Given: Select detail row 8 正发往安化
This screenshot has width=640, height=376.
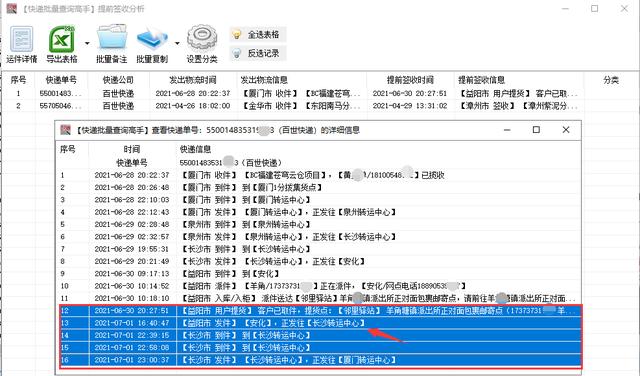Looking at the screenshot, I should tap(318, 261).
